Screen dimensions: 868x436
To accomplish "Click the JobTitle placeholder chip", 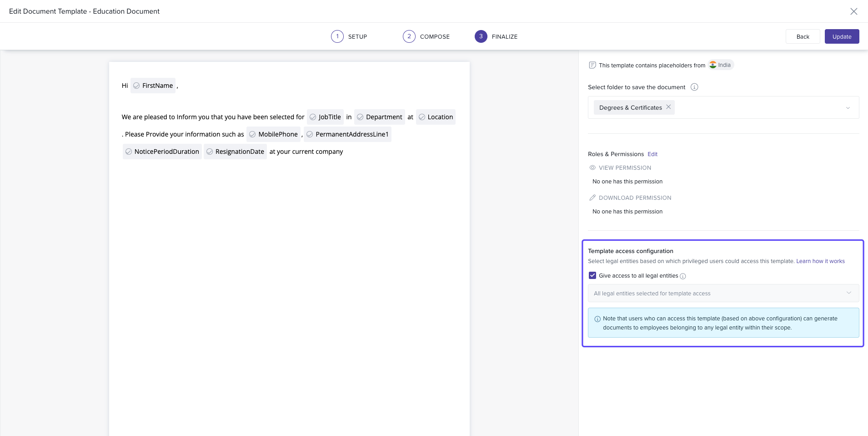I will click(x=325, y=117).
